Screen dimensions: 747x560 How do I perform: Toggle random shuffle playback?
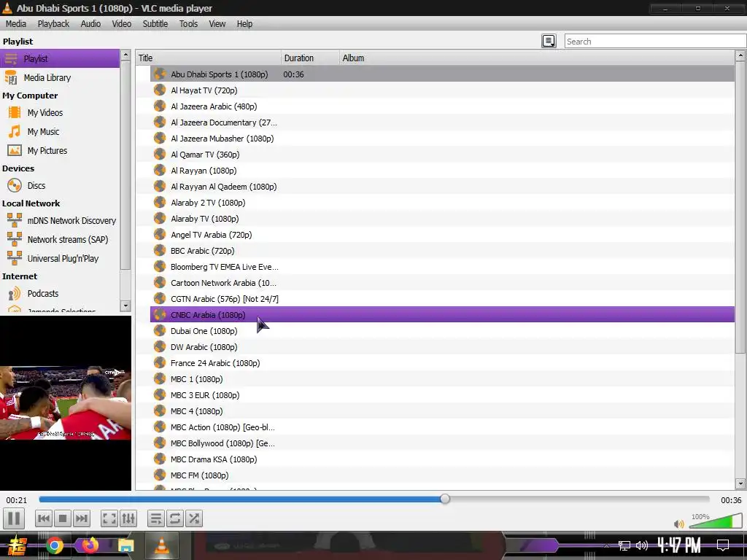194,518
